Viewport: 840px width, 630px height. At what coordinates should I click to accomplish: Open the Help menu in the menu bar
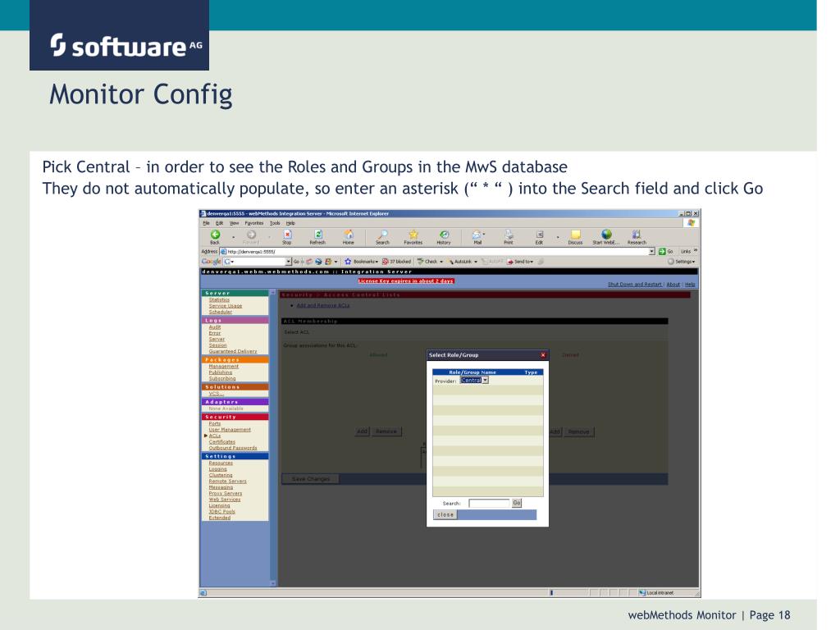tap(290, 223)
